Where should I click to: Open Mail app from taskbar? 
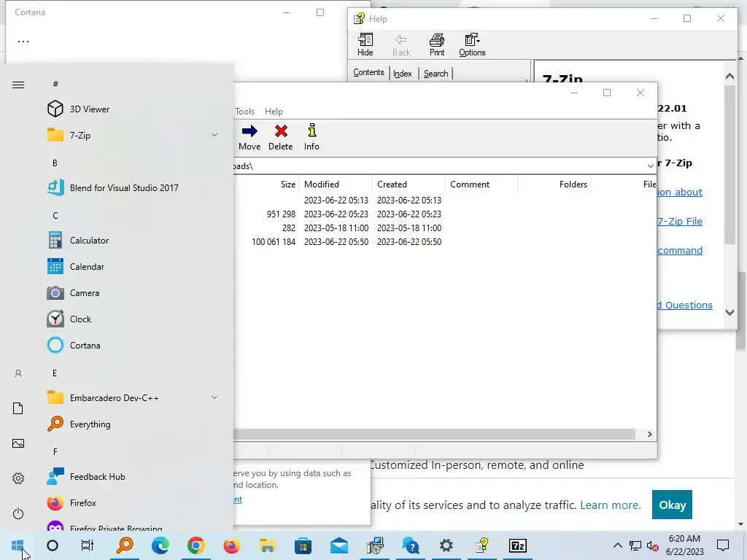coord(338,545)
